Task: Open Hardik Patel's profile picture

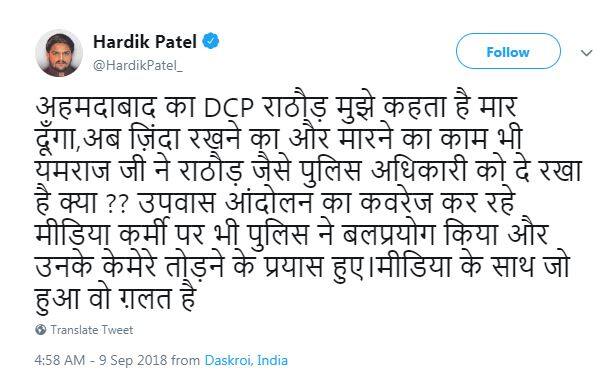Action: click(59, 53)
